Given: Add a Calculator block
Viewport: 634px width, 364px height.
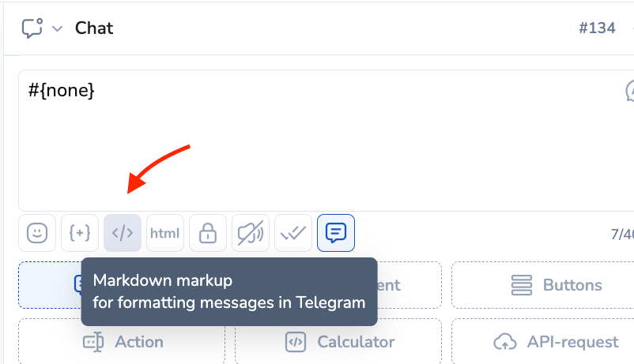Looking at the screenshot, I should point(338,342).
